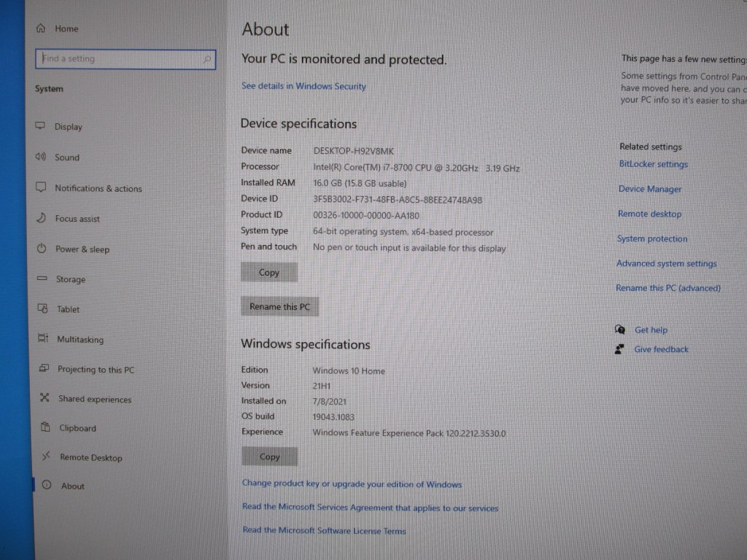This screenshot has width=747, height=560.
Task: Click the Multitasking icon
Action: (43, 338)
